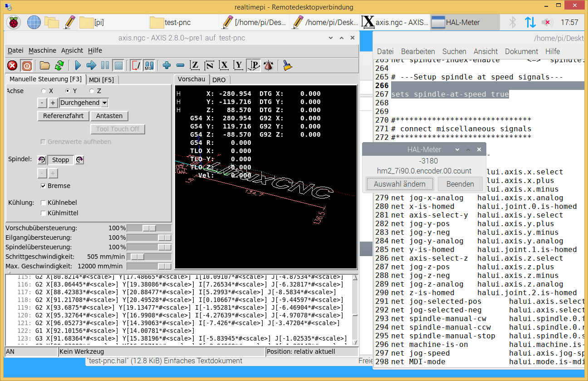Image resolution: width=588 pixels, height=381 pixels.
Task: Click the open G-code file icon
Action: pyautogui.click(x=44, y=65)
